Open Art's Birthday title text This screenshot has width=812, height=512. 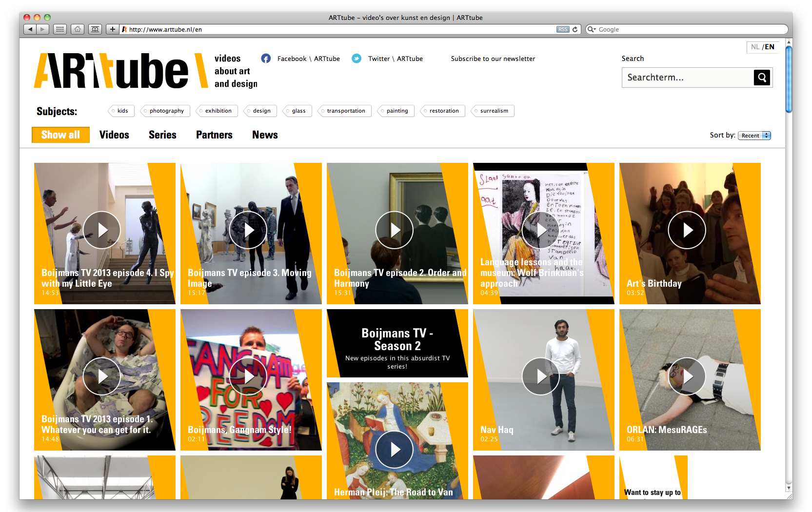[654, 283]
